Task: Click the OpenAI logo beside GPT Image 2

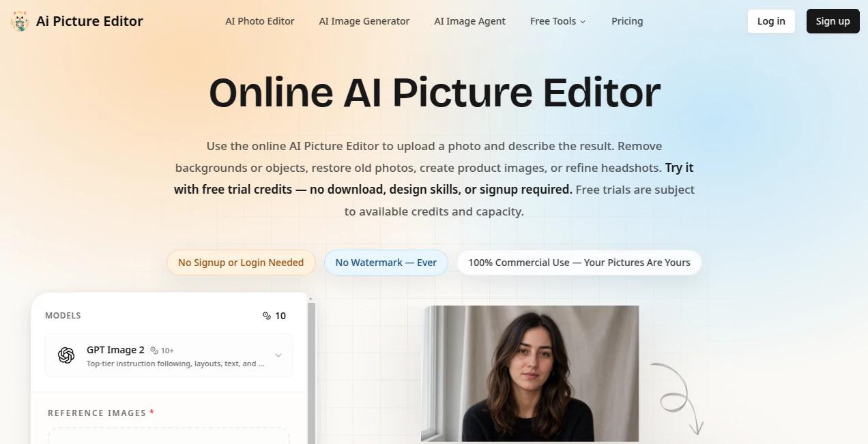Action: 66,355
